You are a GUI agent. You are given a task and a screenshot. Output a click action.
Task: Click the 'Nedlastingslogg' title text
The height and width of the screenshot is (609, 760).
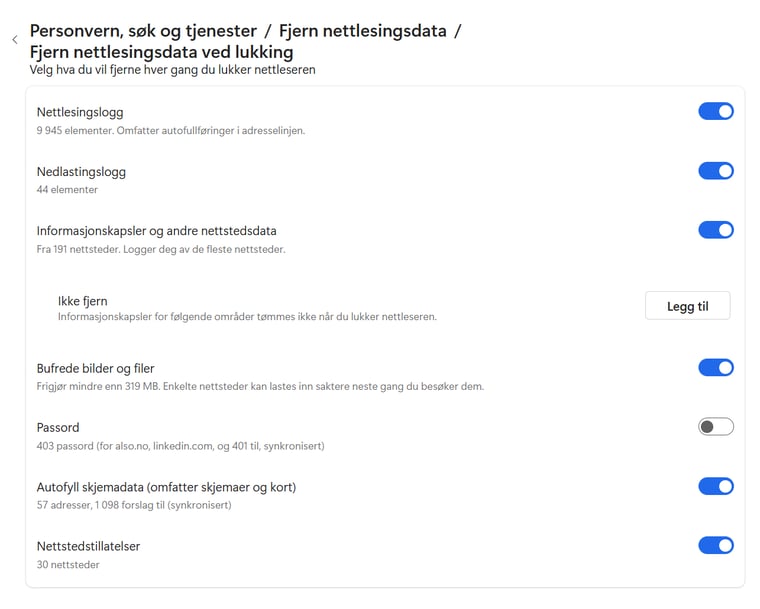81,171
